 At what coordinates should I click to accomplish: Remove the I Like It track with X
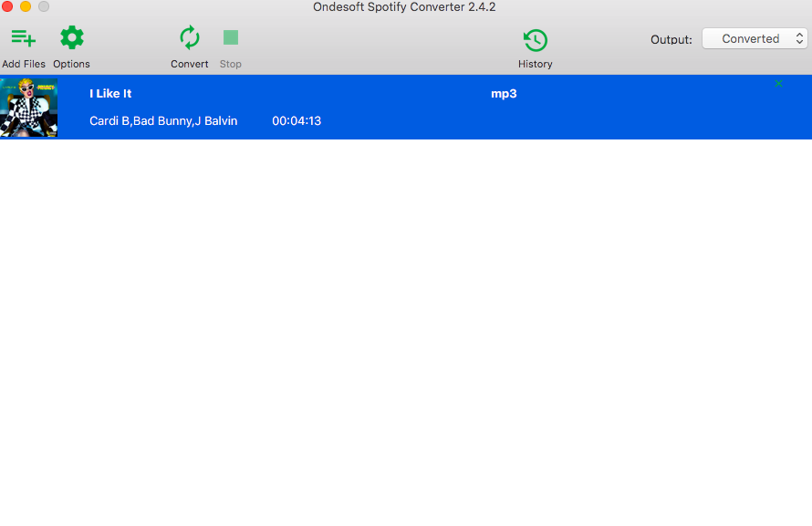778,83
